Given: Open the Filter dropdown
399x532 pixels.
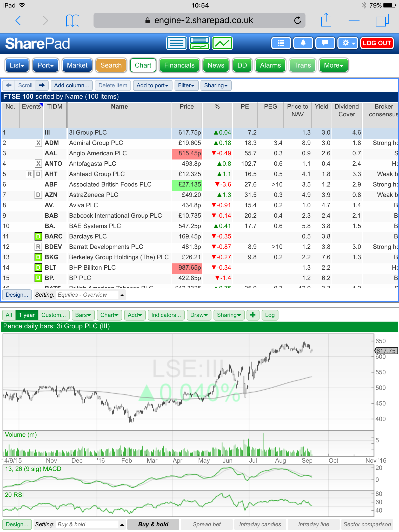Looking at the screenshot, I should (x=186, y=85).
